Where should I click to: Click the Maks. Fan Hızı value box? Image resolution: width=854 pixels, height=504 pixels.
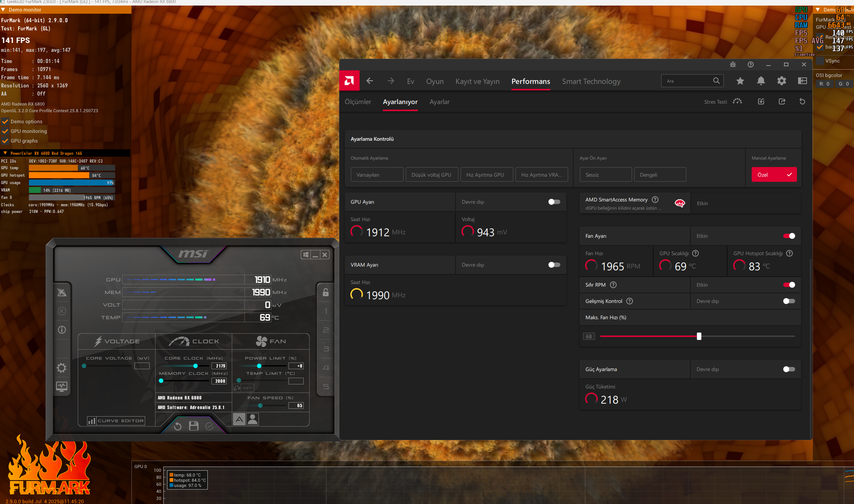click(589, 336)
